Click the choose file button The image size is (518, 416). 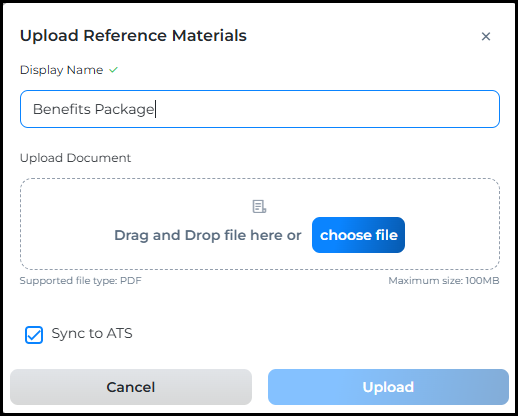click(x=358, y=235)
